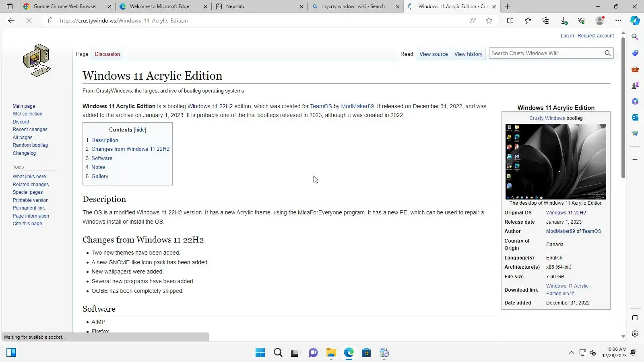Viewport: 644px width, 362px height.
Task: Open Request account link
Action: (x=596, y=36)
